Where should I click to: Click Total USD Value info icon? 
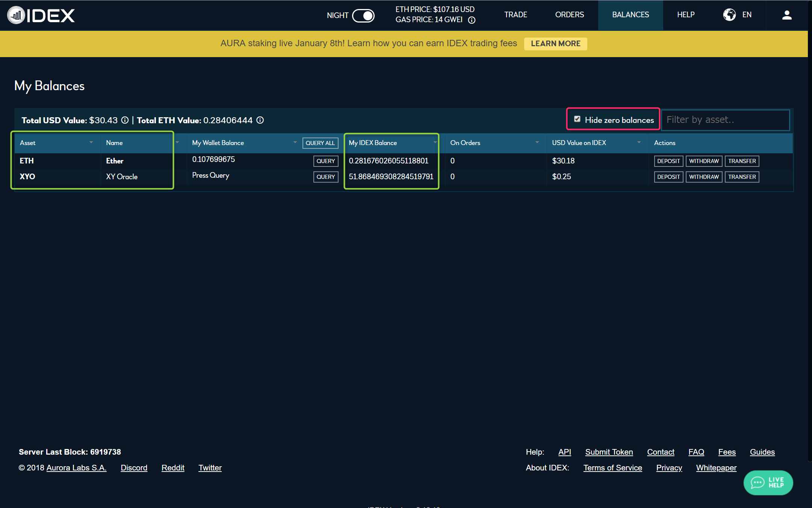coord(125,120)
